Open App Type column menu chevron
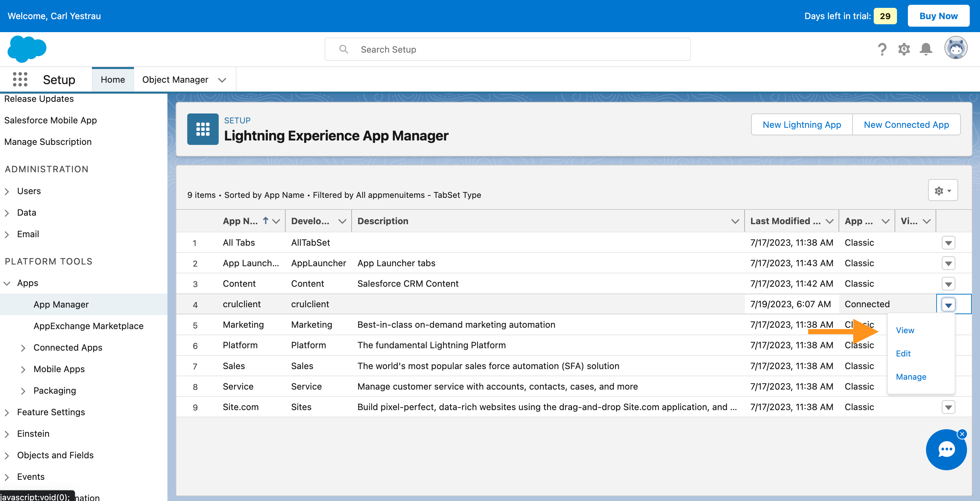Image resolution: width=980 pixels, height=501 pixels. tap(886, 221)
